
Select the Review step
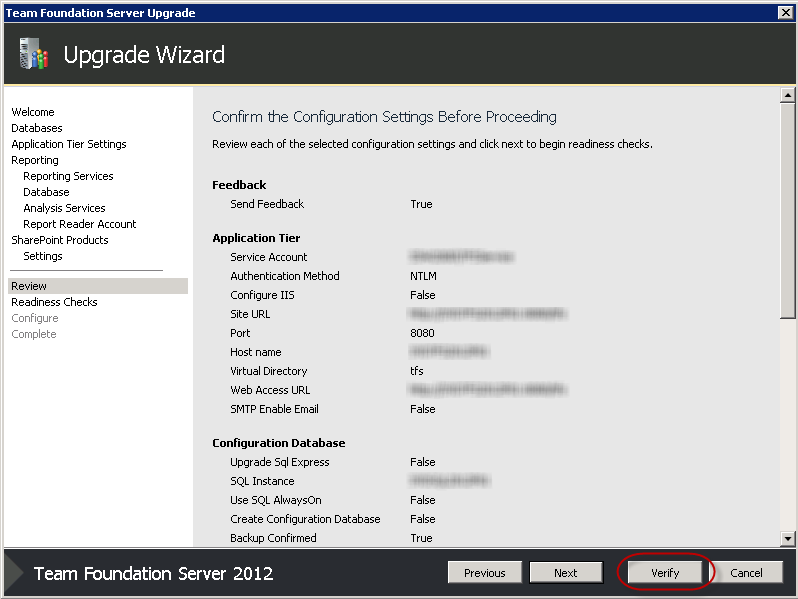pos(98,286)
